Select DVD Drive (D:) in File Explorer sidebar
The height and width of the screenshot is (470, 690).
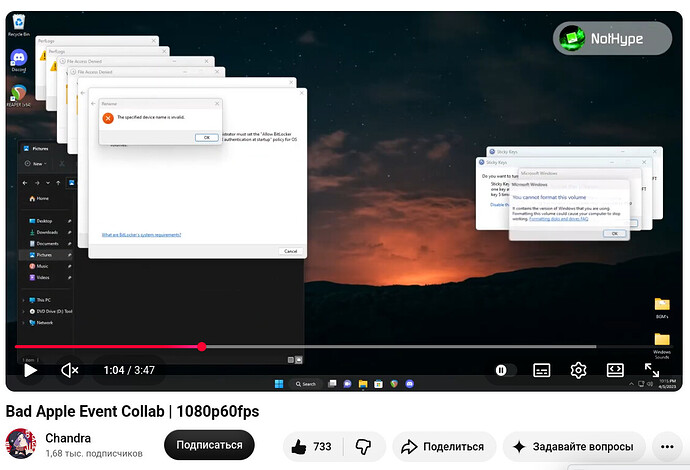pos(50,312)
